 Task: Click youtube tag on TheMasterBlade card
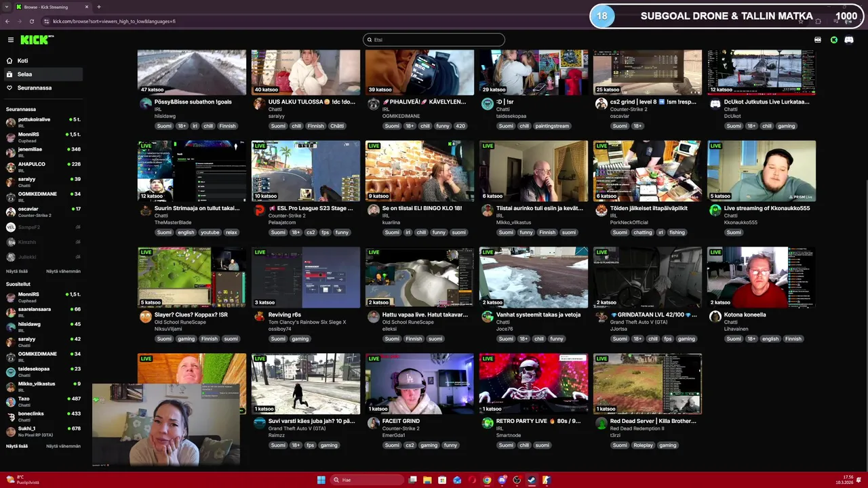(x=210, y=232)
